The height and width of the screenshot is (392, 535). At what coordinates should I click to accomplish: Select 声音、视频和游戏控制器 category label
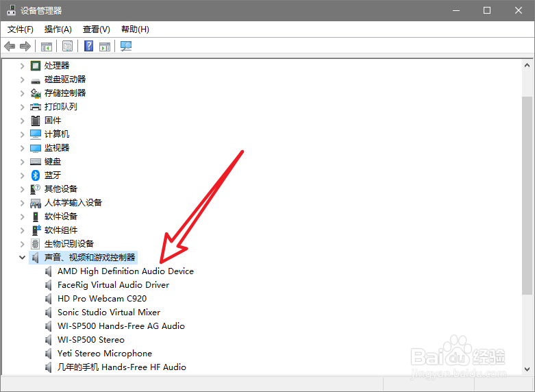(x=90, y=258)
